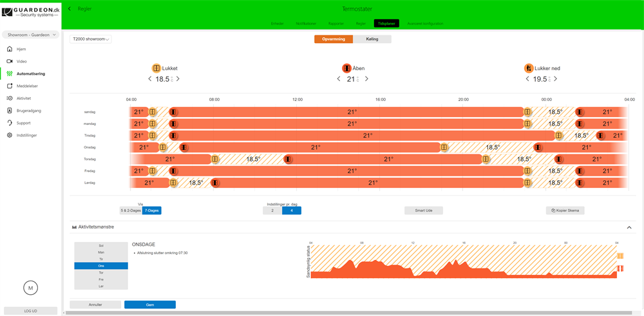Go back using the arrow beside Regler

[x=70, y=8]
